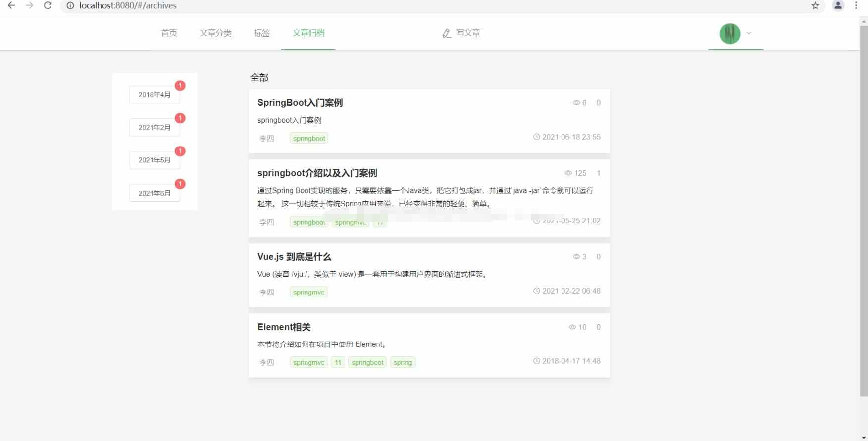Click author 李四 on SpringBoot入门案例 card

click(267, 139)
